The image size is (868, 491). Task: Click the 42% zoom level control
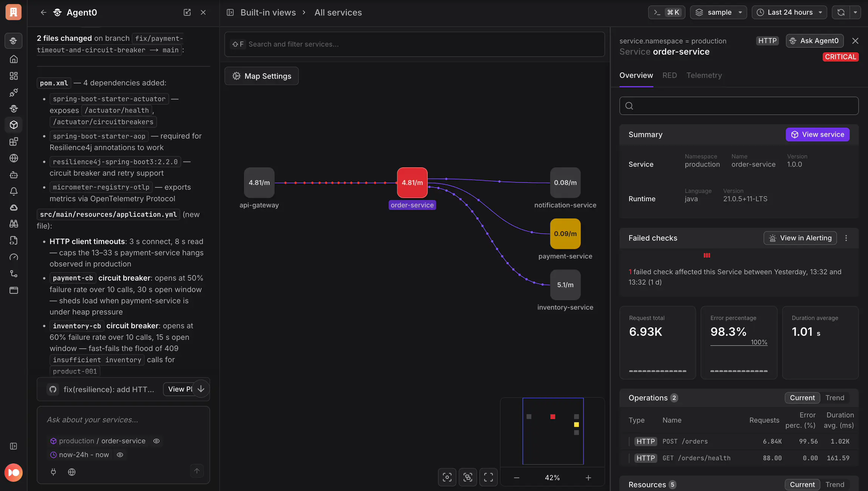coord(552,478)
